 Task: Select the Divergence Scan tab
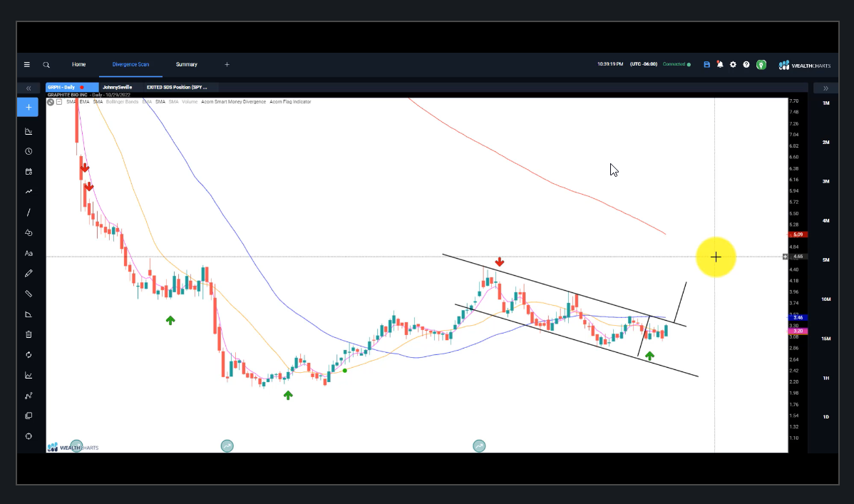tap(130, 64)
